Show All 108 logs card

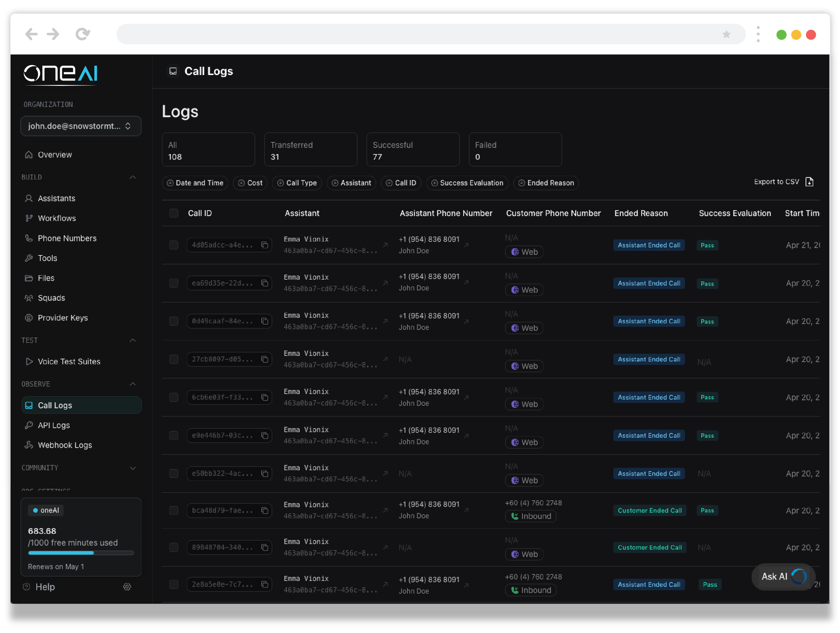click(208, 150)
